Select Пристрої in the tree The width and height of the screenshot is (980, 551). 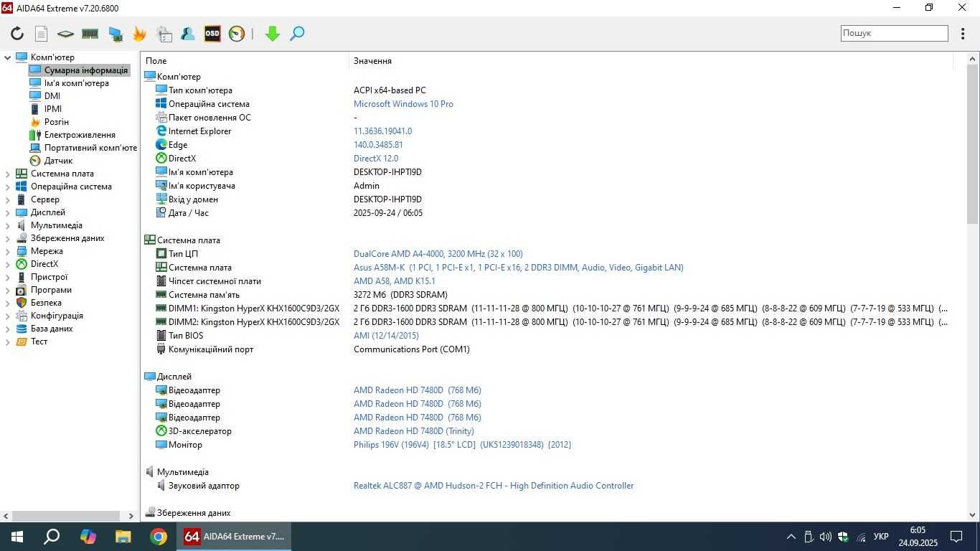click(x=49, y=277)
